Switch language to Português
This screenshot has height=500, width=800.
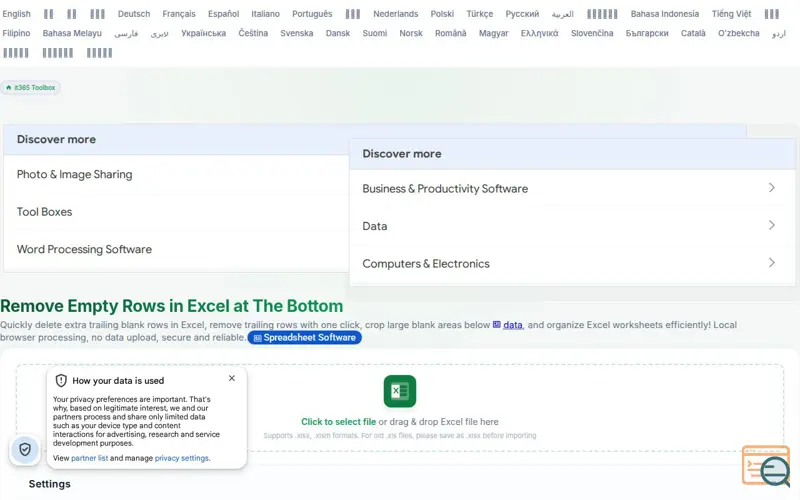point(312,14)
